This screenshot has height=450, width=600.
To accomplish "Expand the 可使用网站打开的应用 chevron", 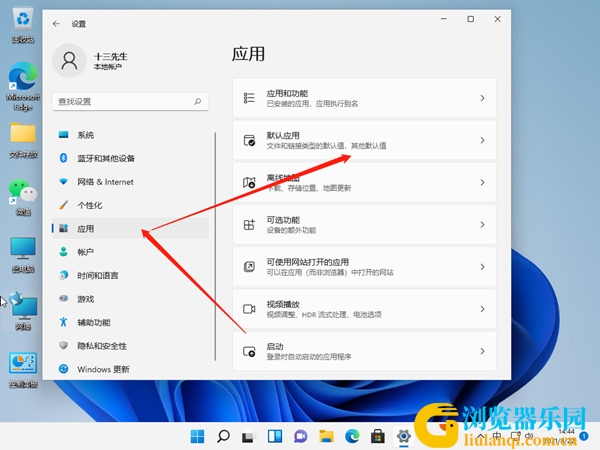I will point(482,267).
